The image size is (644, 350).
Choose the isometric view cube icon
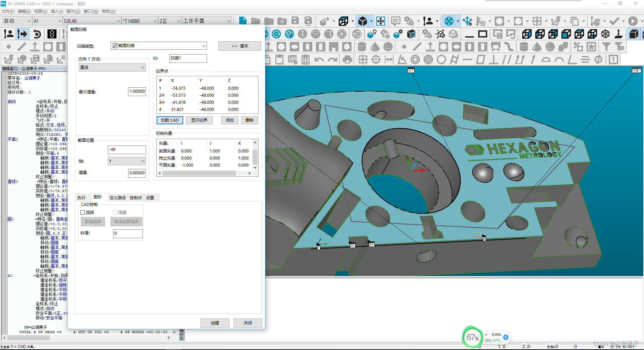click(x=605, y=34)
